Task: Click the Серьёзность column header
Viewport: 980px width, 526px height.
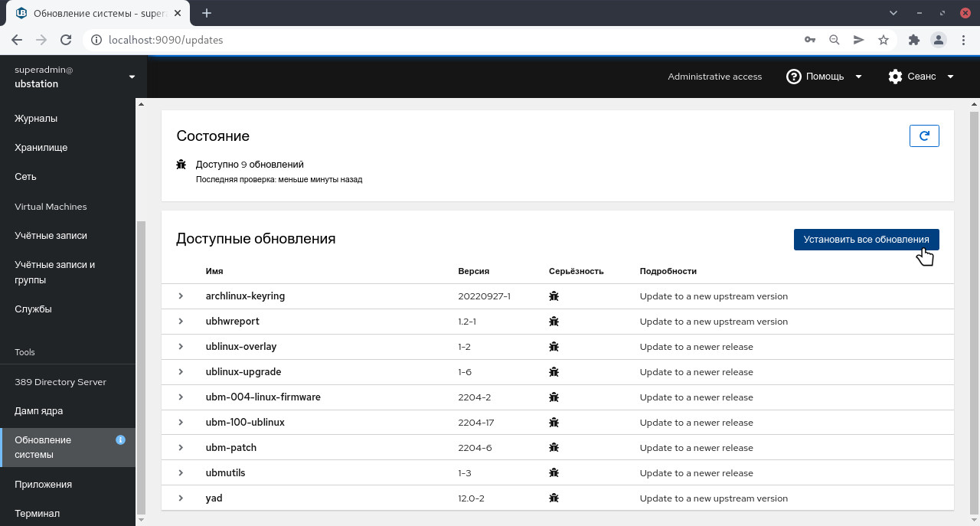Action: 577,271
